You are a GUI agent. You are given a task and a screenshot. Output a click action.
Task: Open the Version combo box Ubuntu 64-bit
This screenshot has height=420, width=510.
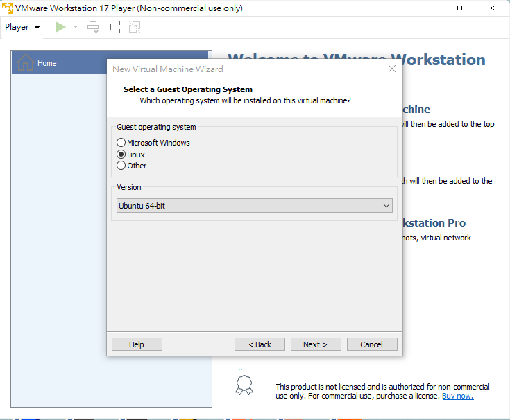click(x=255, y=206)
